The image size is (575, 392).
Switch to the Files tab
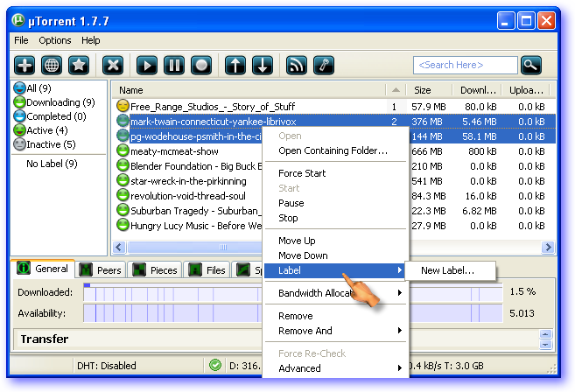point(207,270)
